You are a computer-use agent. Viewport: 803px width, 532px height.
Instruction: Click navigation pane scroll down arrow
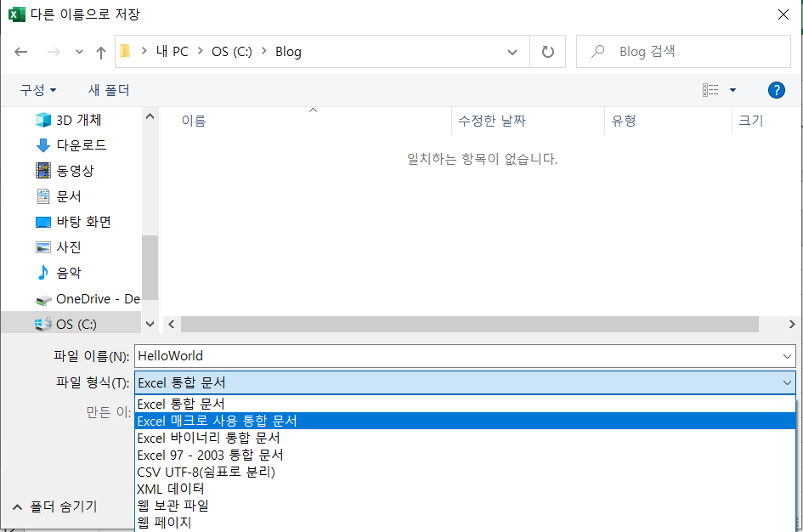pyautogui.click(x=150, y=324)
